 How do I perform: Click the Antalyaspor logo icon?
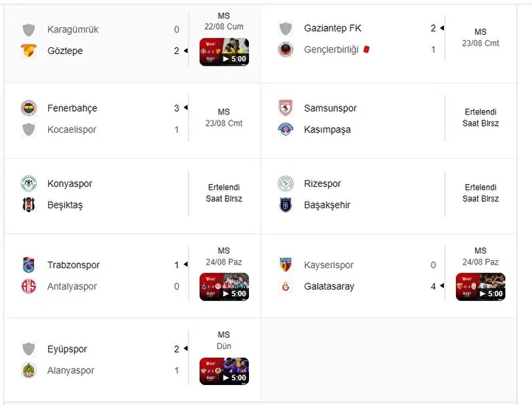(29, 287)
